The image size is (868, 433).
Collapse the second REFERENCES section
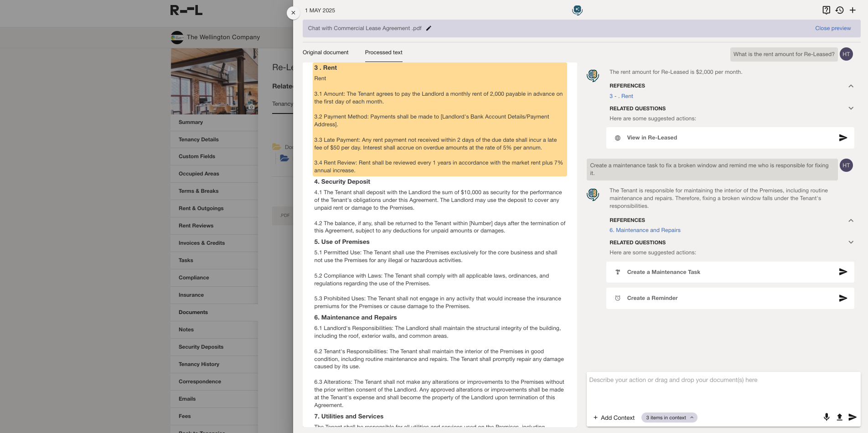(x=851, y=221)
